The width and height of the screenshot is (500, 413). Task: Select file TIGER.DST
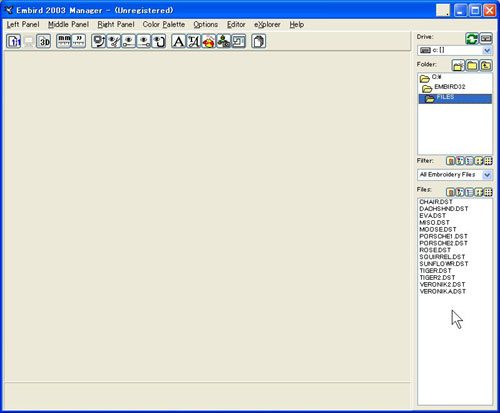(435, 271)
